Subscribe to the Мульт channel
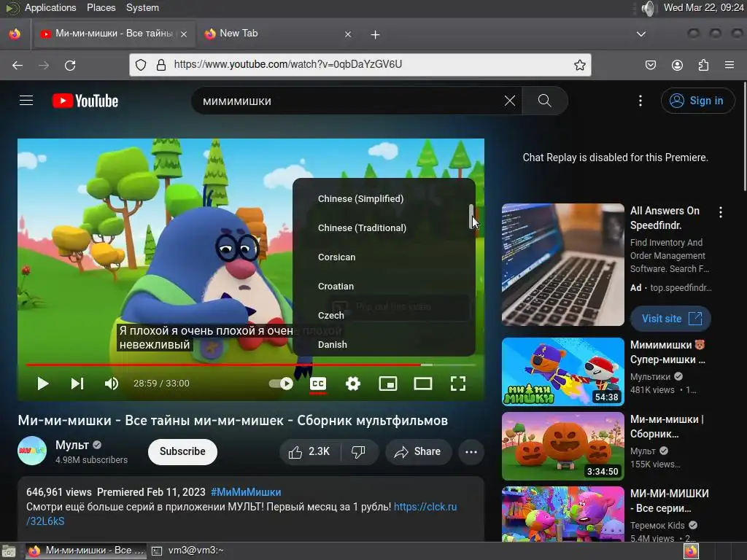This screenshot has height=560, width=747. pos(182,451)
